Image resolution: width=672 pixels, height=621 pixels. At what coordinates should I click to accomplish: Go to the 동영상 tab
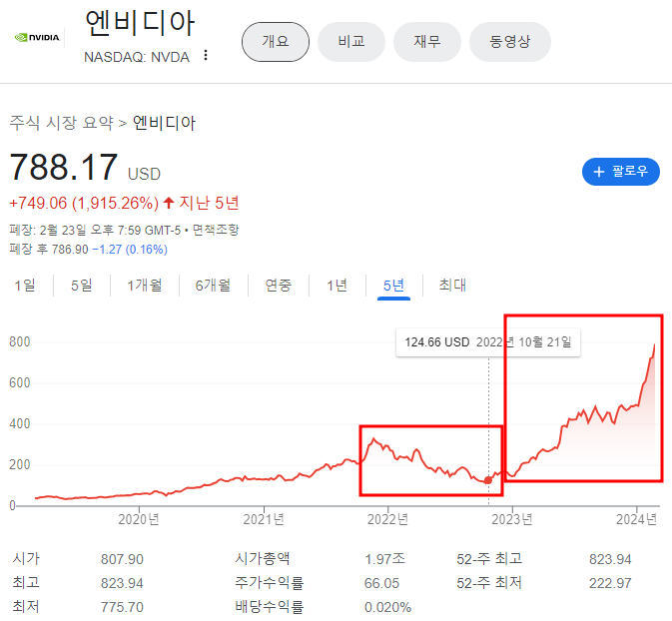pos(510,42)
